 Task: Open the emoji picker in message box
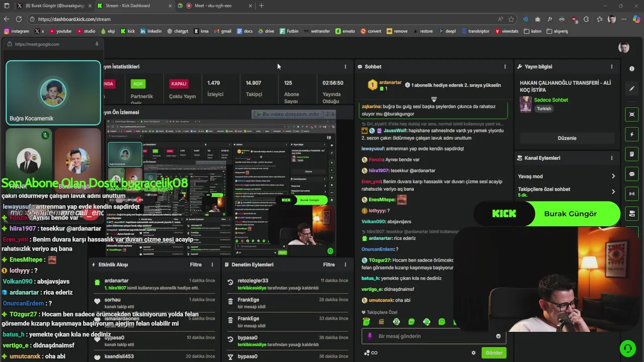[499, 336]
